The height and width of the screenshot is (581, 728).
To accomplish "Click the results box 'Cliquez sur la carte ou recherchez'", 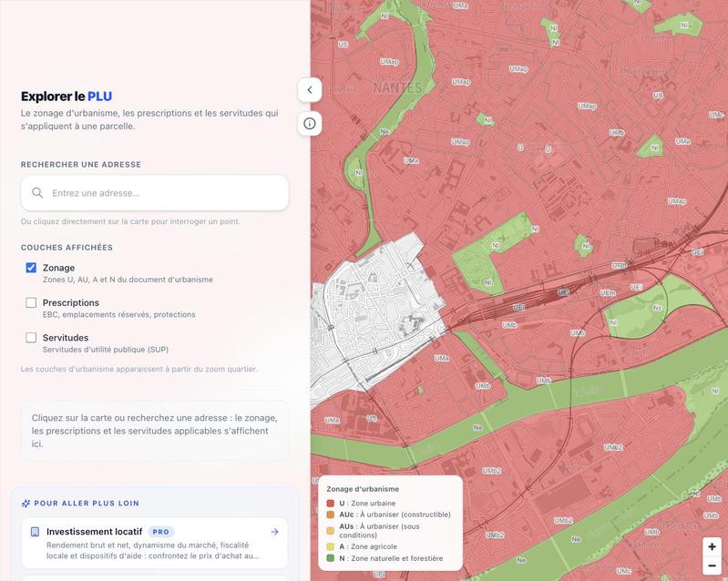I will click(155, 431).
